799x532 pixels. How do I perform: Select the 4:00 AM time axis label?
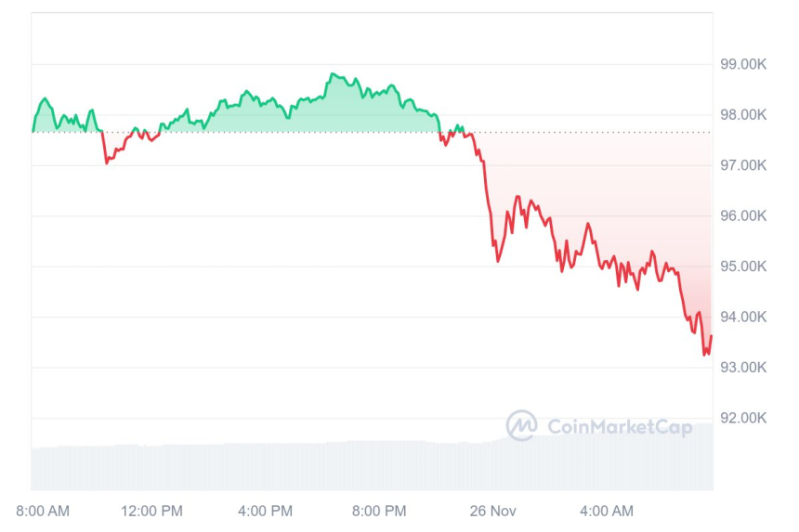[x=606, y=511]
